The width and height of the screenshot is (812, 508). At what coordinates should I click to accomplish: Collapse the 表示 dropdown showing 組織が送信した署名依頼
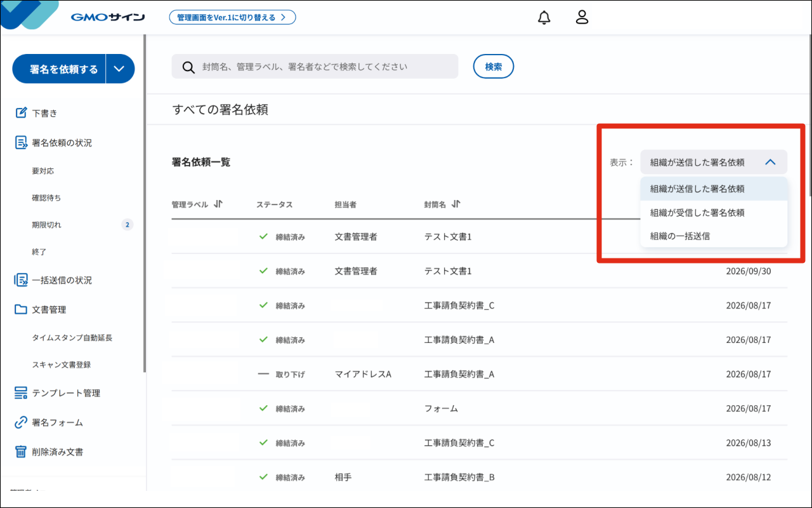[x=714, y=162]
